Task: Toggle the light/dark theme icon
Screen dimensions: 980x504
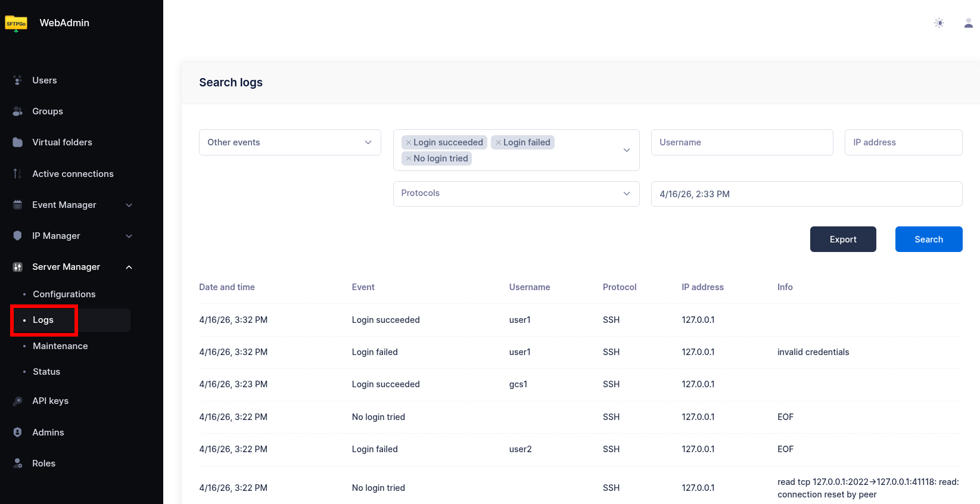Action: [x=939, y=23]
